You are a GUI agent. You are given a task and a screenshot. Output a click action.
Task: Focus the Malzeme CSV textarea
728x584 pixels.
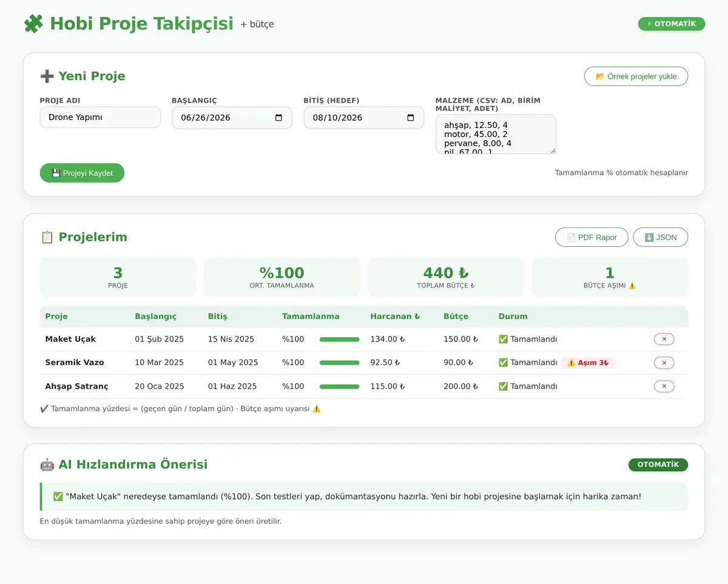[x=496, y=134]
